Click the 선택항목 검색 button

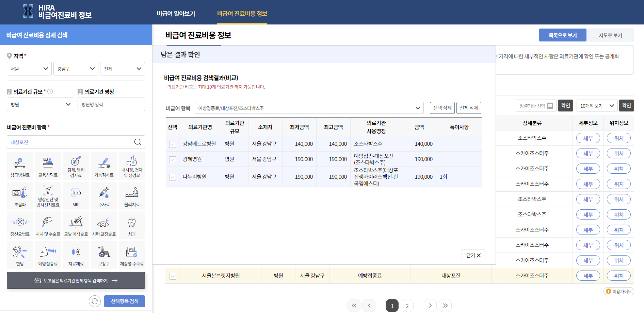click(125, 301)
